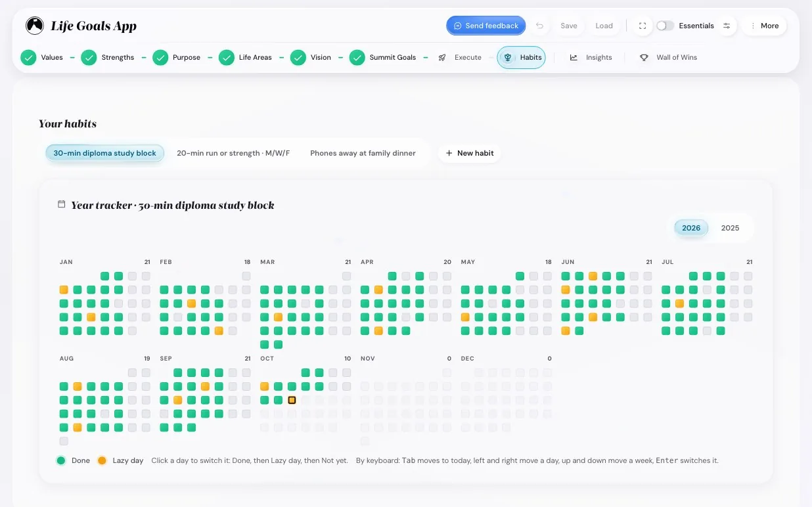
Task: Open Wall of Wins trophy
Action: (x=644, y=58)
